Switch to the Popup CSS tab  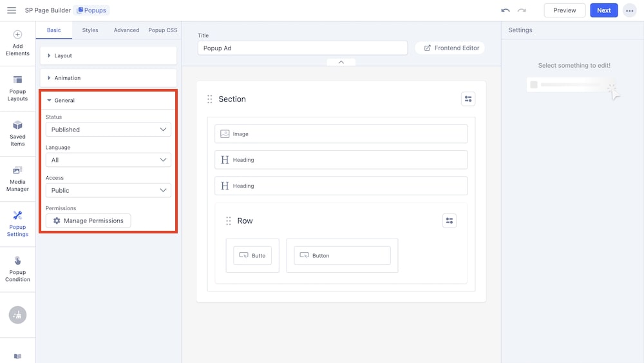tap(162, 30)
